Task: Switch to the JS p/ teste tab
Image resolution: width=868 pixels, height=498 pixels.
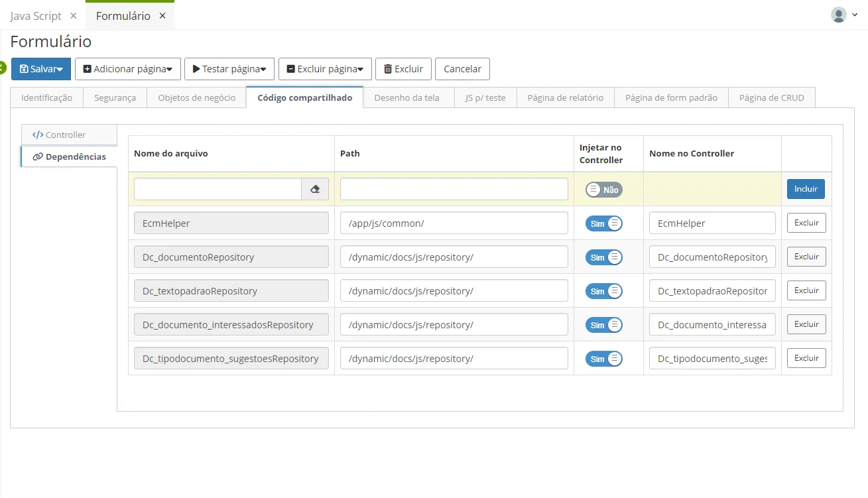Action: tap(485, 97)
